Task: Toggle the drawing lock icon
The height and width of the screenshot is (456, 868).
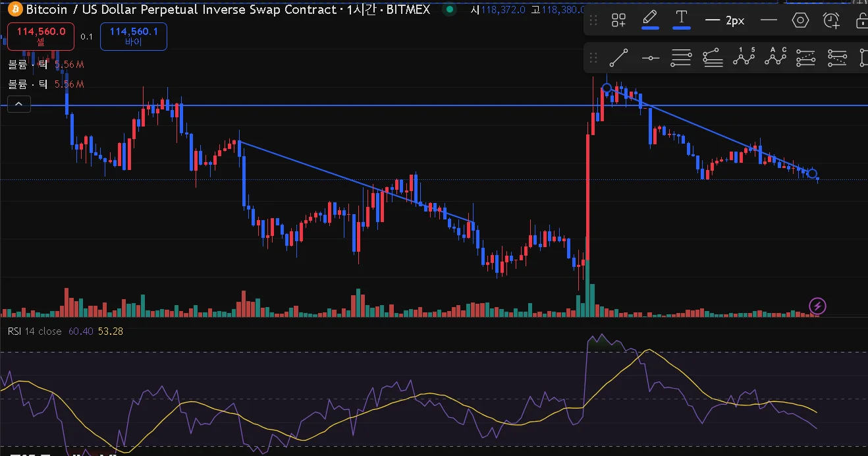Action: tap(861, 20)
